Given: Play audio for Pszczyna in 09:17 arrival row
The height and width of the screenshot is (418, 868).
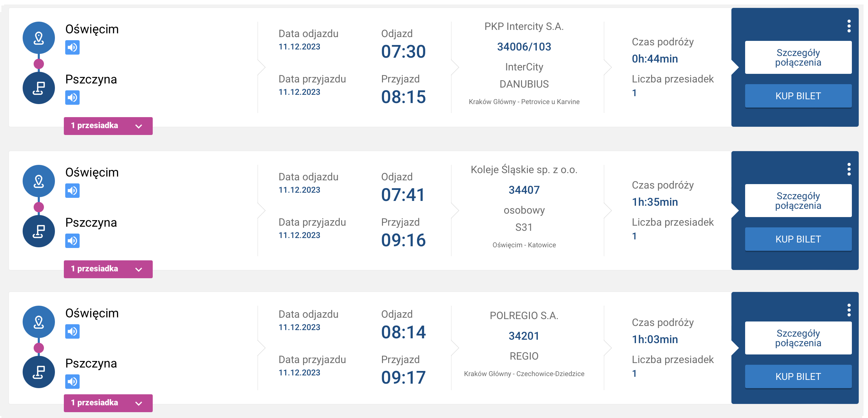Looking at the screenshot, I should point(72,382).
